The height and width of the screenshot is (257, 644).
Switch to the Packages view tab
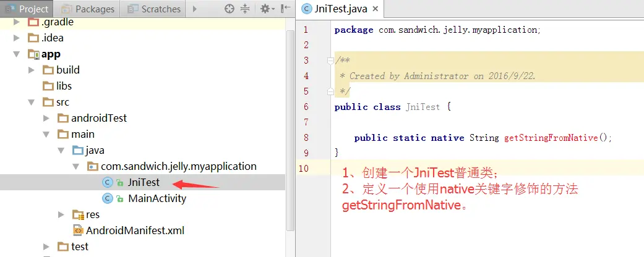pyautogui.click(x=87, y=8)
